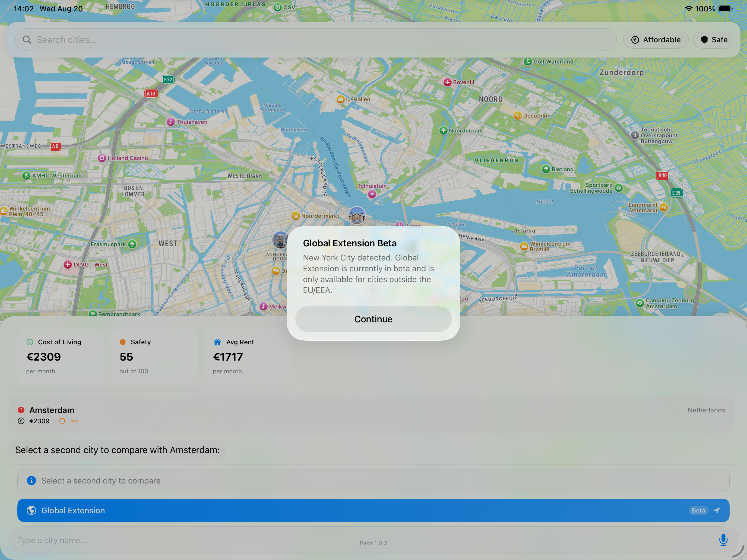The height and width of the screenshot is (560, 747).
Task: Click the blue info icon beside compare hint
Action: tap(31, 480)
